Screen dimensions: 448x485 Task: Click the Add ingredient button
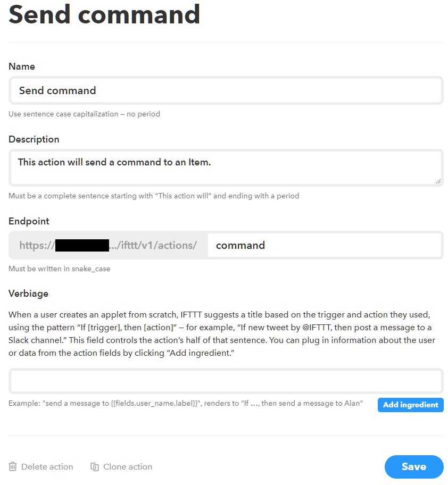pos(410,405)
